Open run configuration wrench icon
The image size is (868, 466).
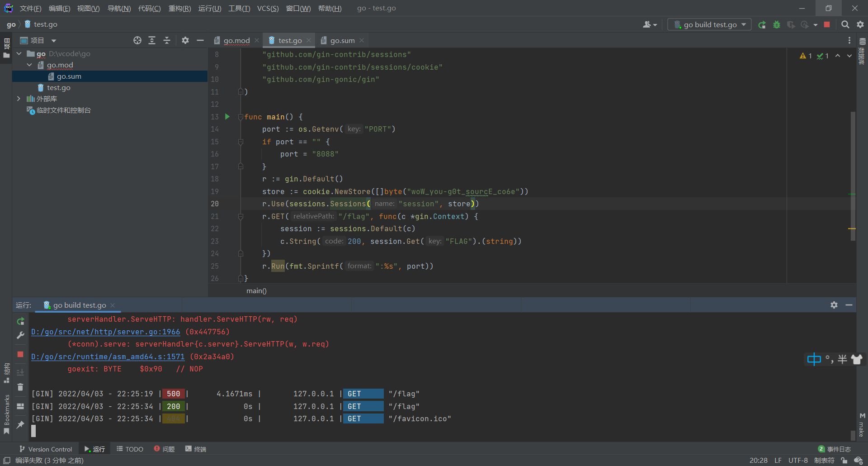click(20, 335)
